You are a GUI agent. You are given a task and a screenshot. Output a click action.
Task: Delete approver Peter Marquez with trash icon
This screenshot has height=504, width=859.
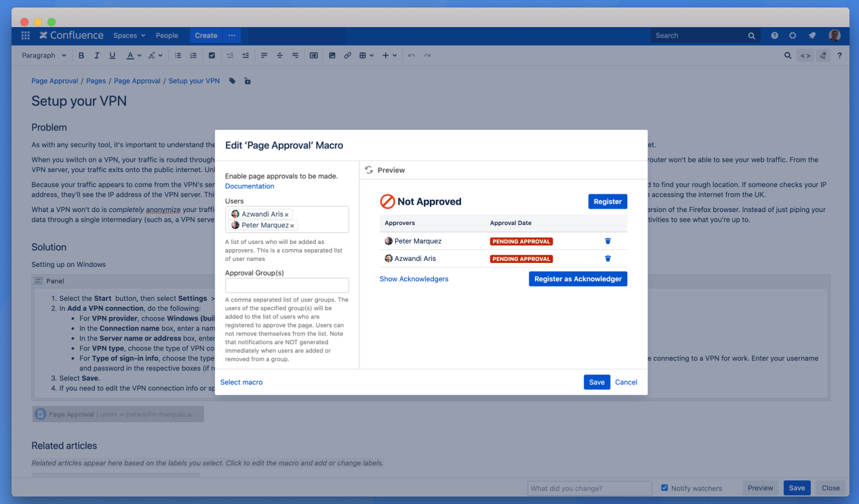(x=607, y=241)
